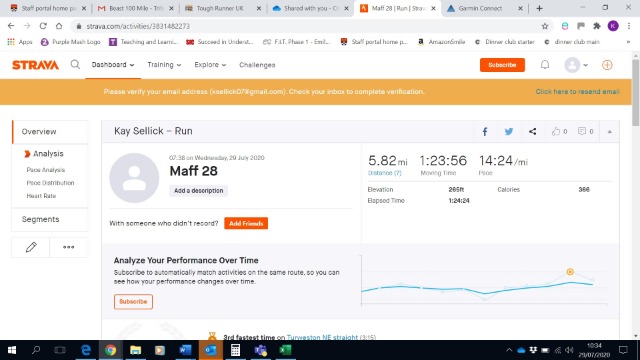Switch to the Tough Runner UK tab
The width and height of the screenshot is (640, 360).
point(223,8)
